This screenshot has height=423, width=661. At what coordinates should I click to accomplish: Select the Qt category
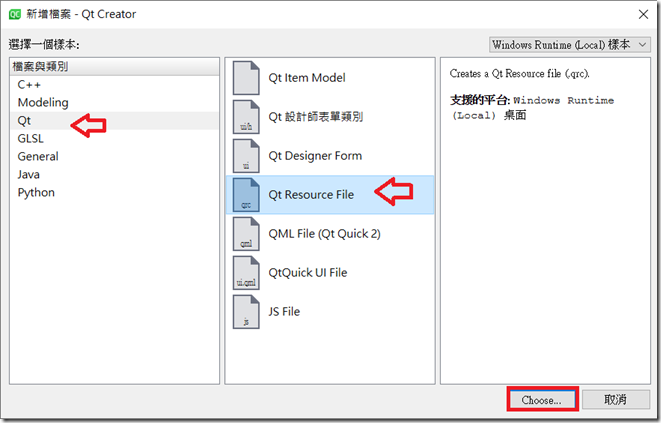tap(114, 121)
